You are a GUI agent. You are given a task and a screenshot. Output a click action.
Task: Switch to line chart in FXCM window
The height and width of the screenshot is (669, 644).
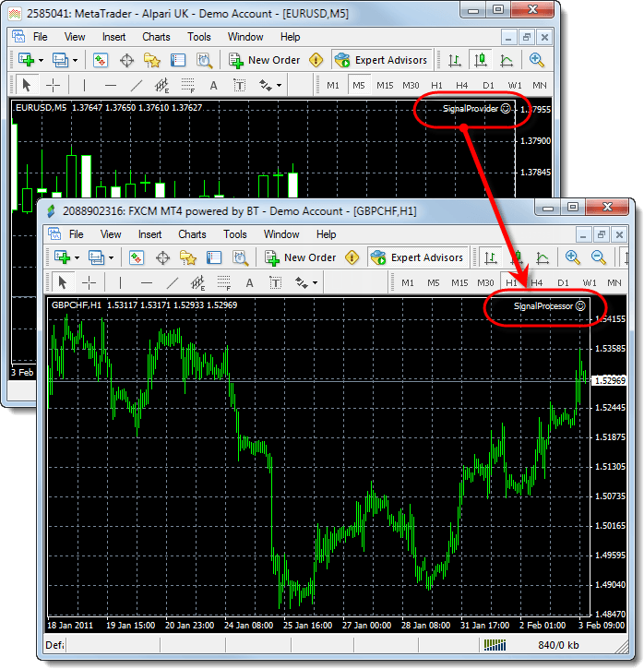click(543, 257)
